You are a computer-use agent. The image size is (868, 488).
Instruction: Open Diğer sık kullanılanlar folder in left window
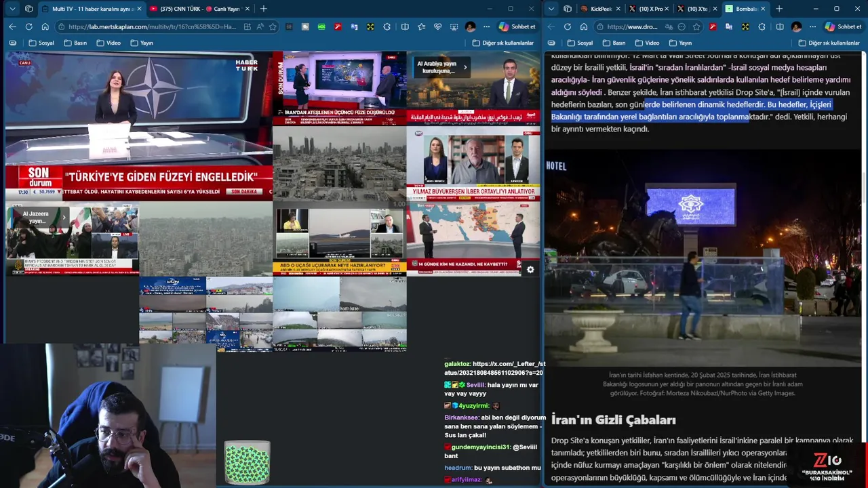click(x=503, y=43)
